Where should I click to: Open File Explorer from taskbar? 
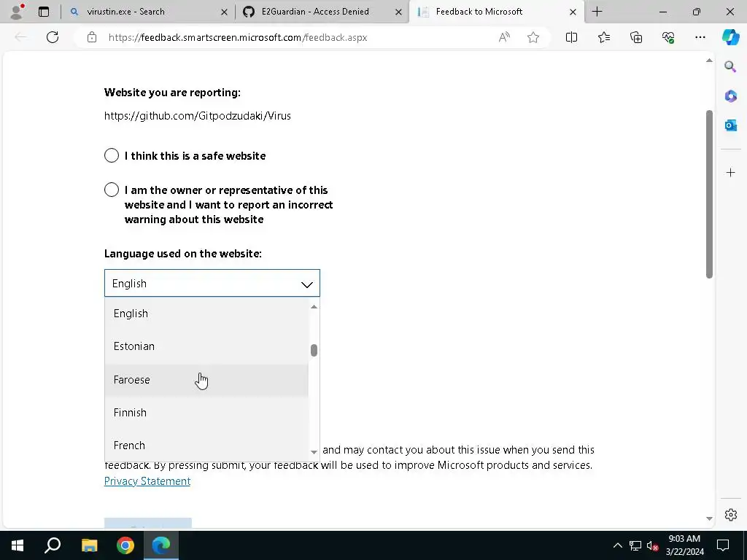point(89,545)
